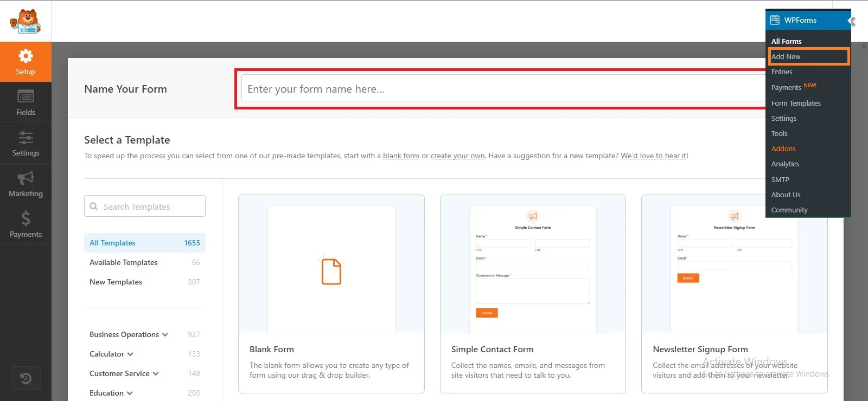Image resolution: width=868 pixels, height=401 pixels.
Task: Follow the create your own link
Action: pos(458,156)
